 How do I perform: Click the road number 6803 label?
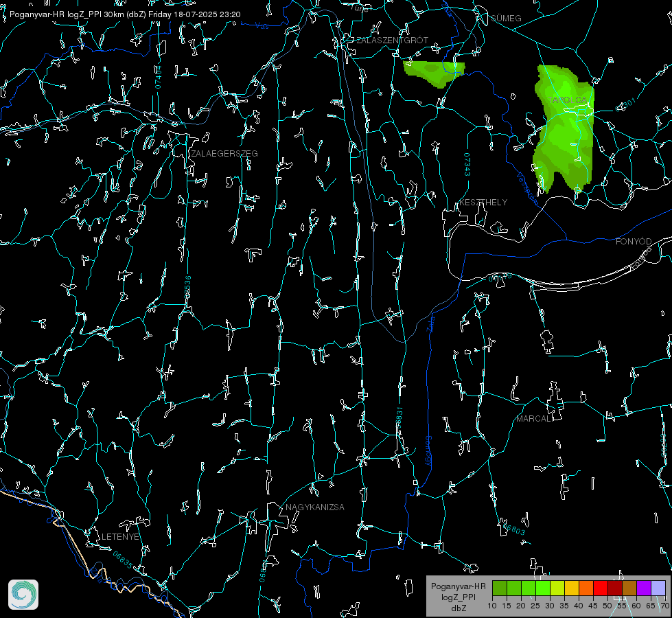[x=514, y=529]
